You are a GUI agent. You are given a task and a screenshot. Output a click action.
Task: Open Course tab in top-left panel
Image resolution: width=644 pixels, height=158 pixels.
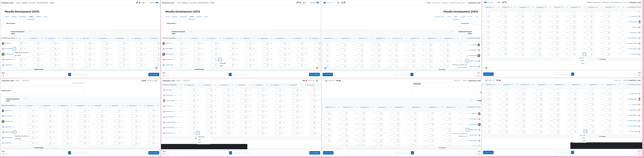pos(7,17)
